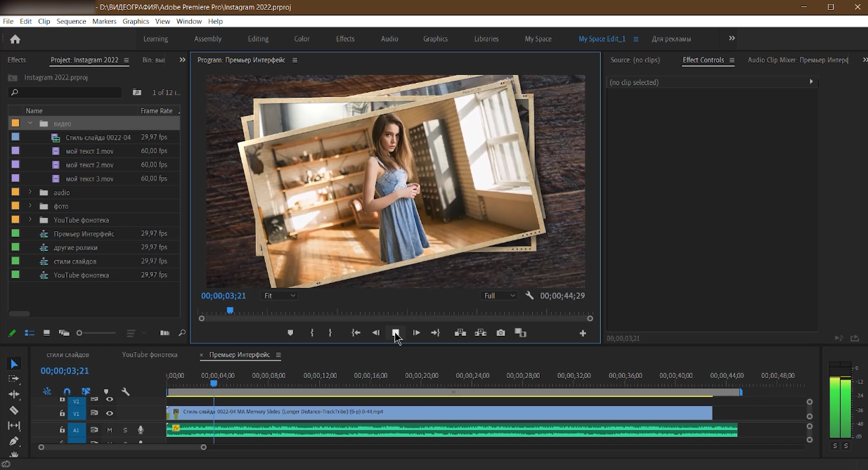Click the Lift button
Screen dimensions: 868x470
click(x=460, y=333)
